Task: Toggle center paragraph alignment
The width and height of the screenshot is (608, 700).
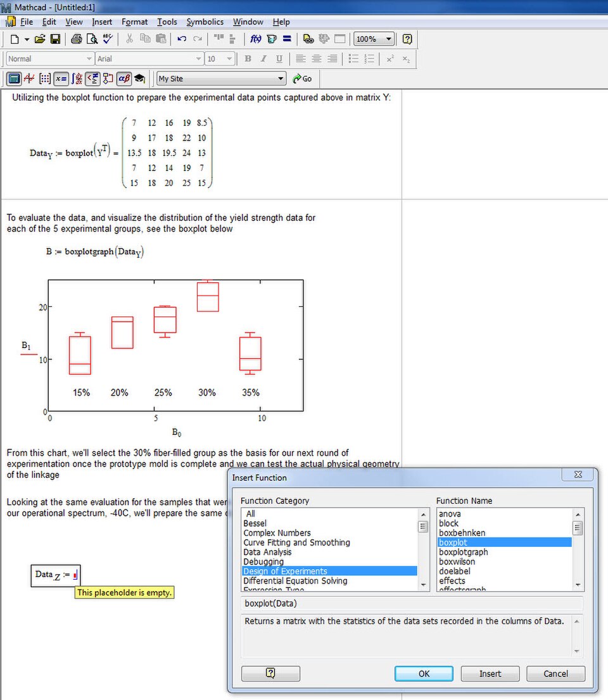Action: (x=316, y=59)
